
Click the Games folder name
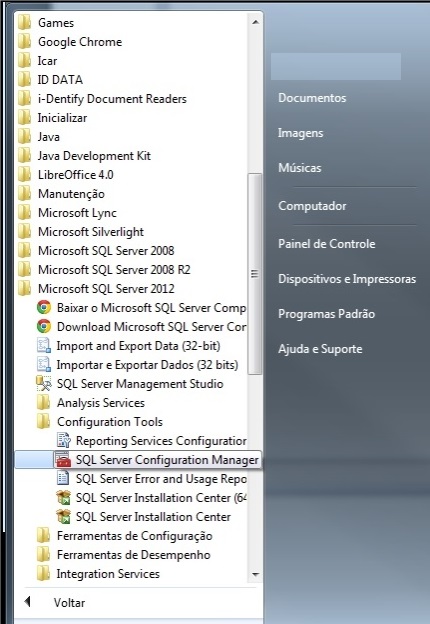point(56,23)
